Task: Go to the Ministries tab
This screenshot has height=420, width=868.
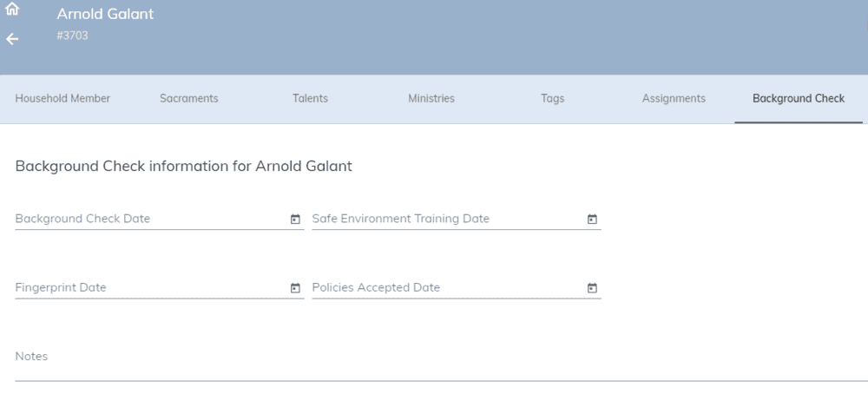Action: (431, 99)
